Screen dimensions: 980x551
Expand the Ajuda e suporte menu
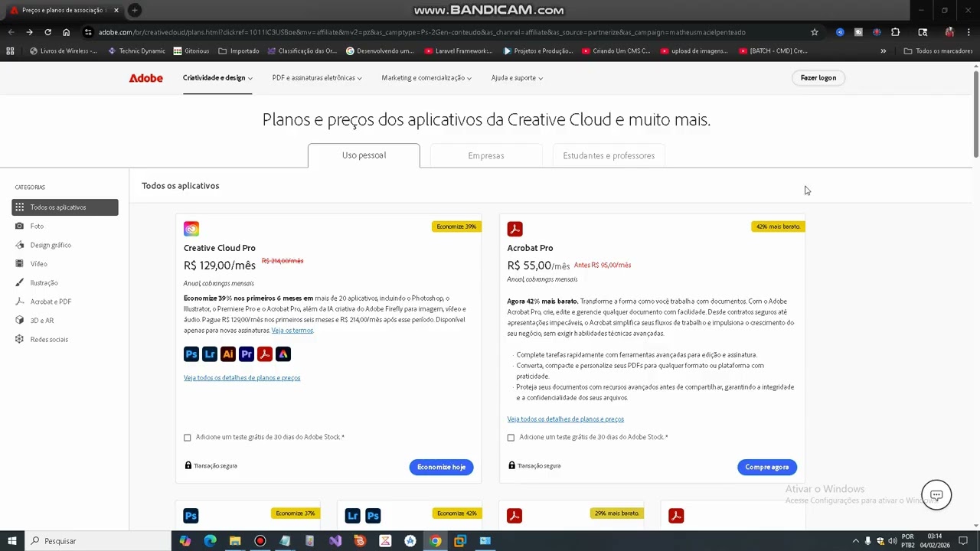coord(517,78)
